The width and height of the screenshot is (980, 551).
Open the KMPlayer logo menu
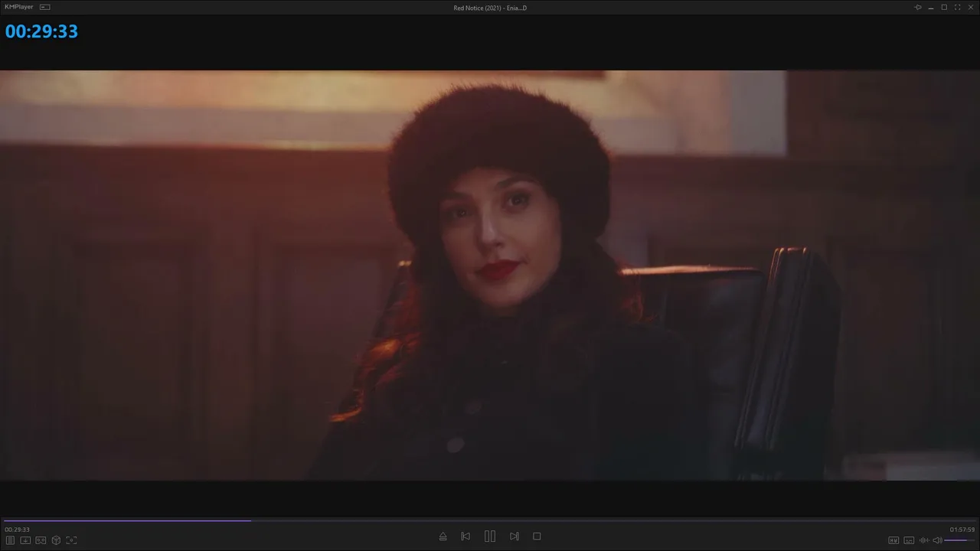(19, 7)
